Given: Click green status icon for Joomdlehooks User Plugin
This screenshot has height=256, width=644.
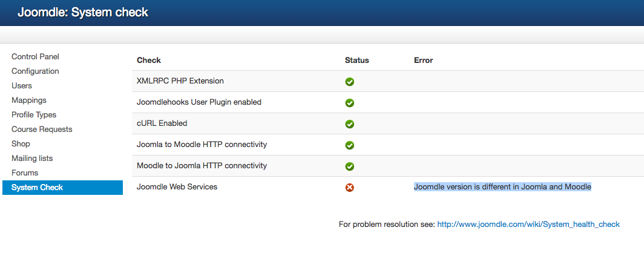Looking at the screenshot, I should tap(349, 103).
